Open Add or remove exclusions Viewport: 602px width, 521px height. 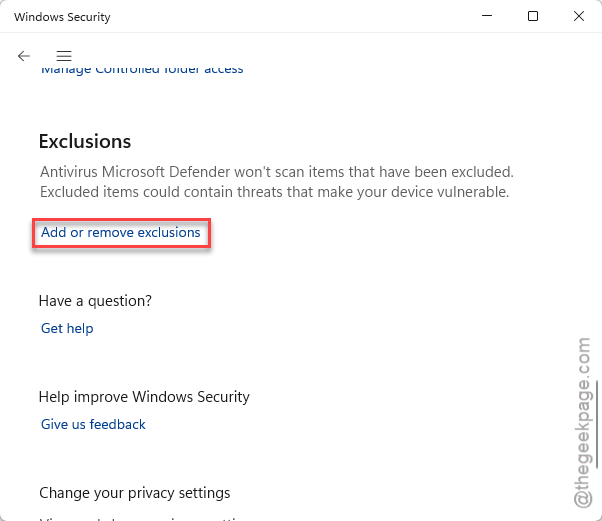tap(121, 233)
